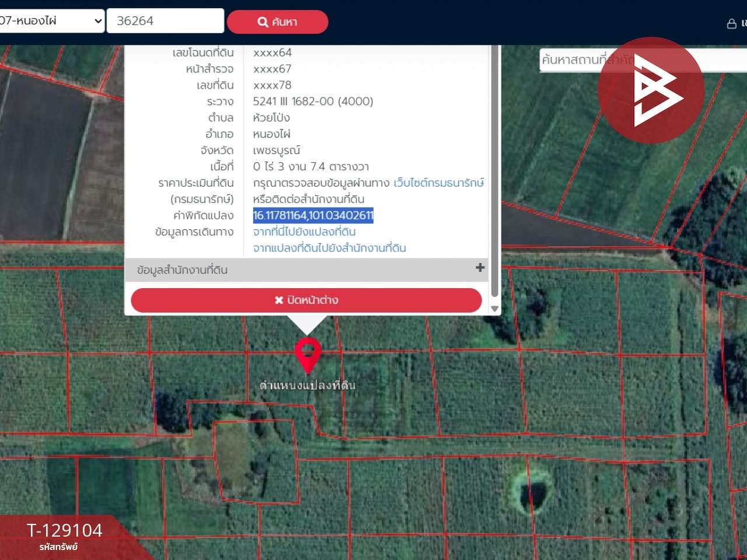Open the จากที่นี่ไปยังแปลงที่ดิน directions link
The height and width of the screenshot is (560, 747).
(304, 232)
